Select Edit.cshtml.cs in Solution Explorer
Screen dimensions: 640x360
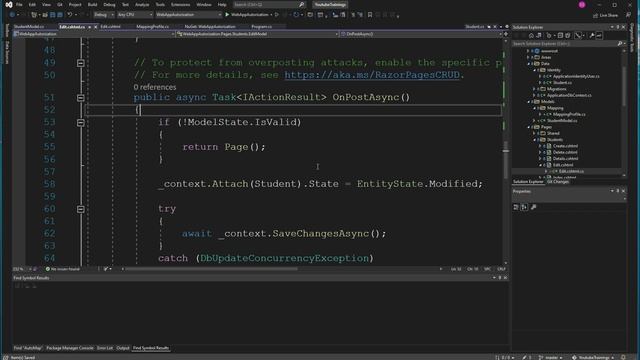[x=571, y=171]
